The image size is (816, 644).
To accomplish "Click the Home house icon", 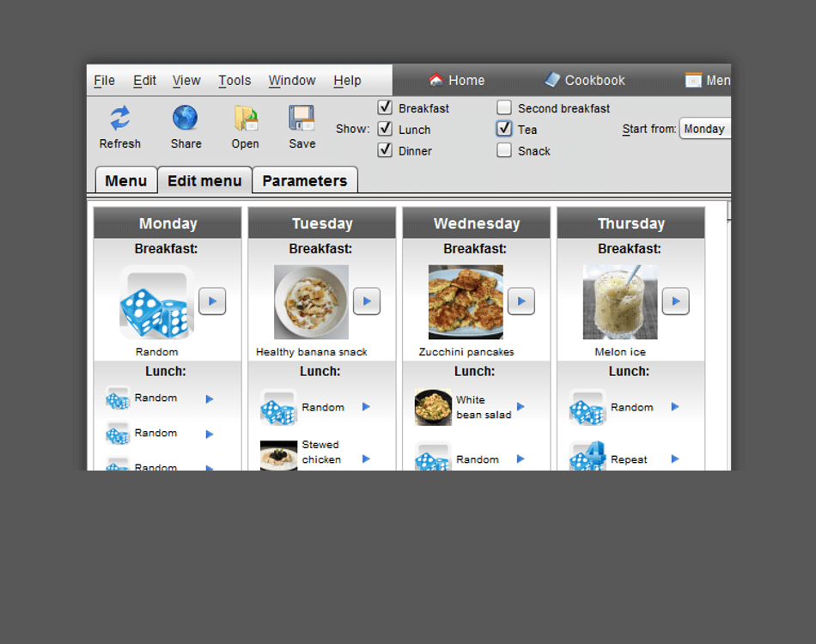I will click(x=436, y=80).
